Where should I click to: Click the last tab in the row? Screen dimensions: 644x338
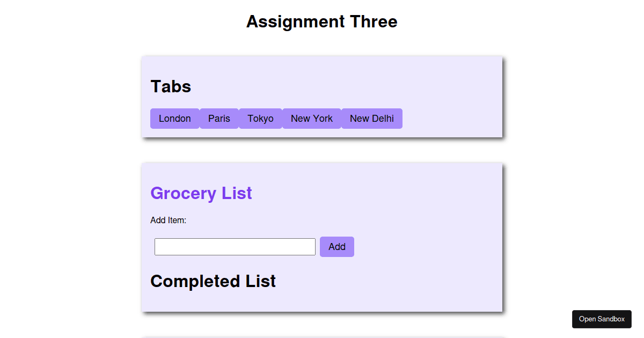371,118
